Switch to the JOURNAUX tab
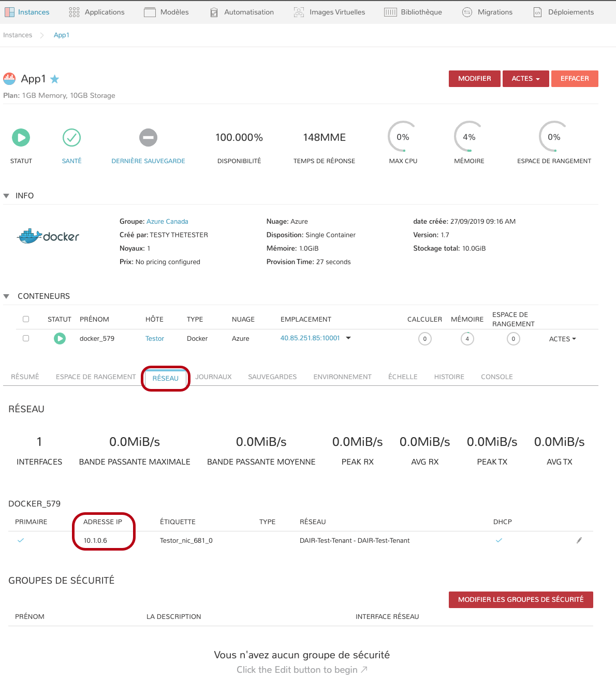The height and width of the screenshot is (678, 616). [213, 377]
